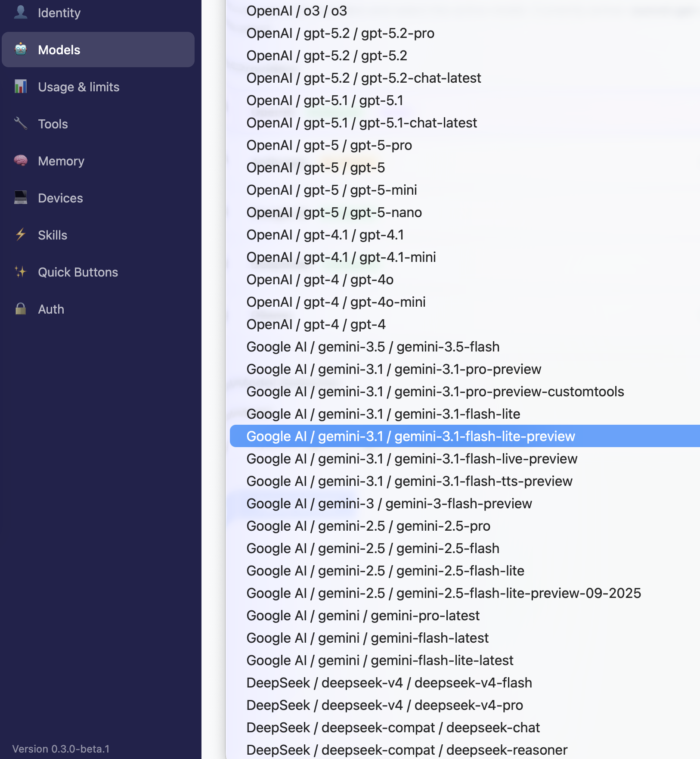
Task: Choose gemini-2.5 / gemini-2.5-flash model
Action: pos(465,548)
